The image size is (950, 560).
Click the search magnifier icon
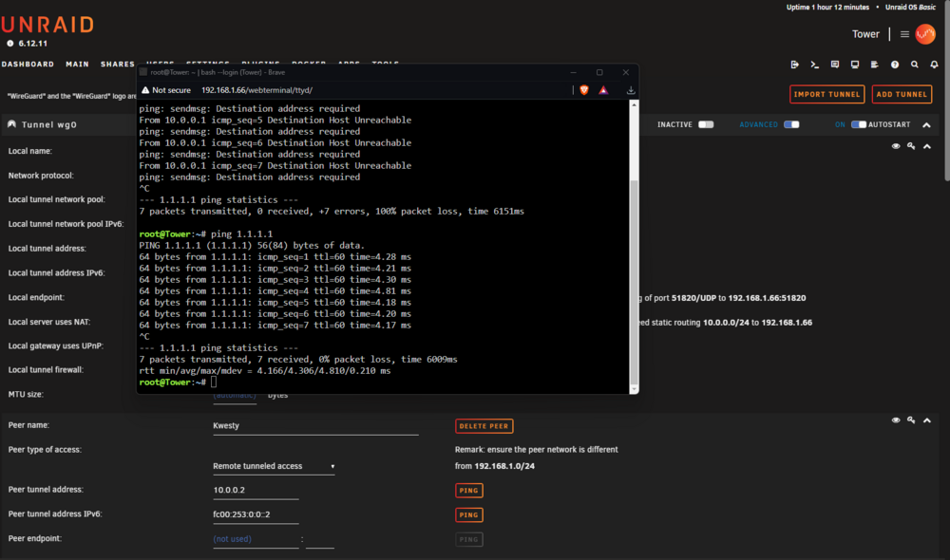(915, 65)
